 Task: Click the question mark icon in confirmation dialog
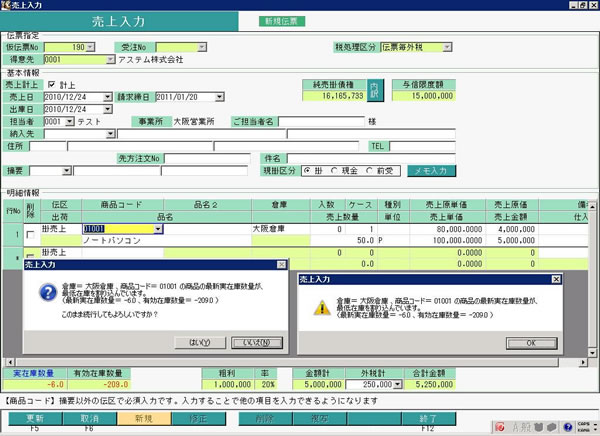click(x=48, y=293)
